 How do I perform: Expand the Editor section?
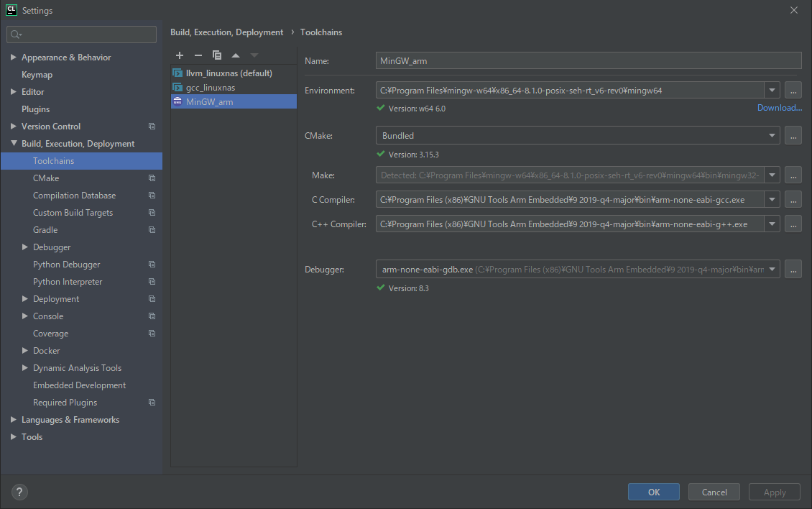point(14,92)
